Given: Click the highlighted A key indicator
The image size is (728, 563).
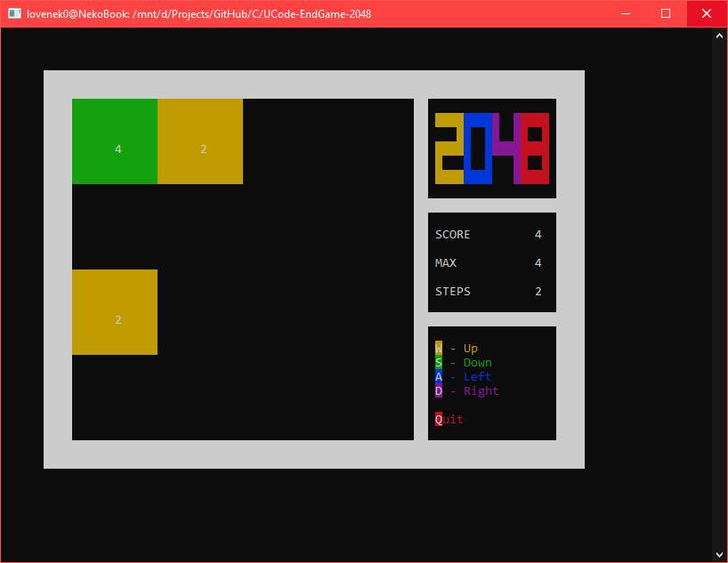Looking at the screenshot, I should [x=439, y=376].
